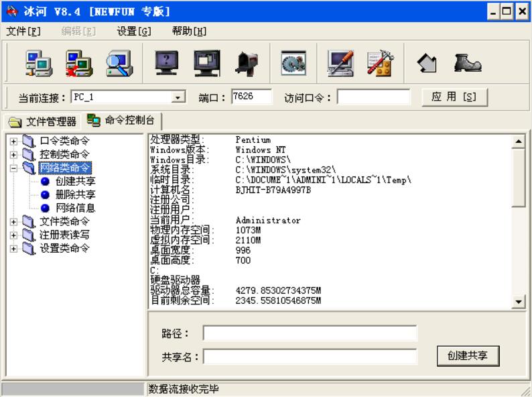Open the 文件[F] menu

coord(23,32)
